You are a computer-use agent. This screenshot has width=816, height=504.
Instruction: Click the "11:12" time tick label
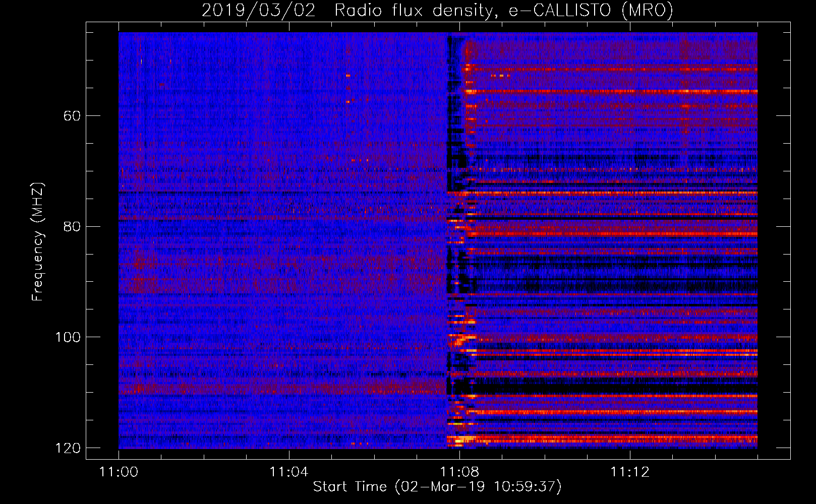click(x=629, y=472)
